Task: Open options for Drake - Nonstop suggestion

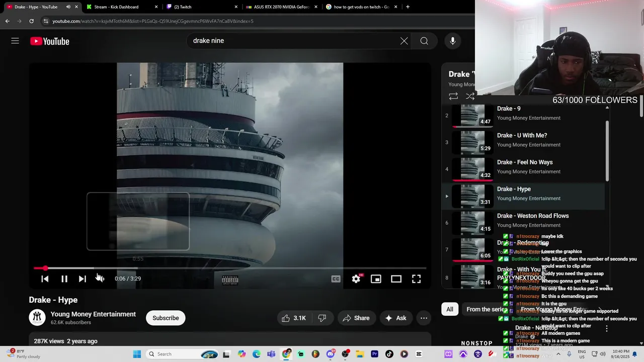Action: [607, 328]
